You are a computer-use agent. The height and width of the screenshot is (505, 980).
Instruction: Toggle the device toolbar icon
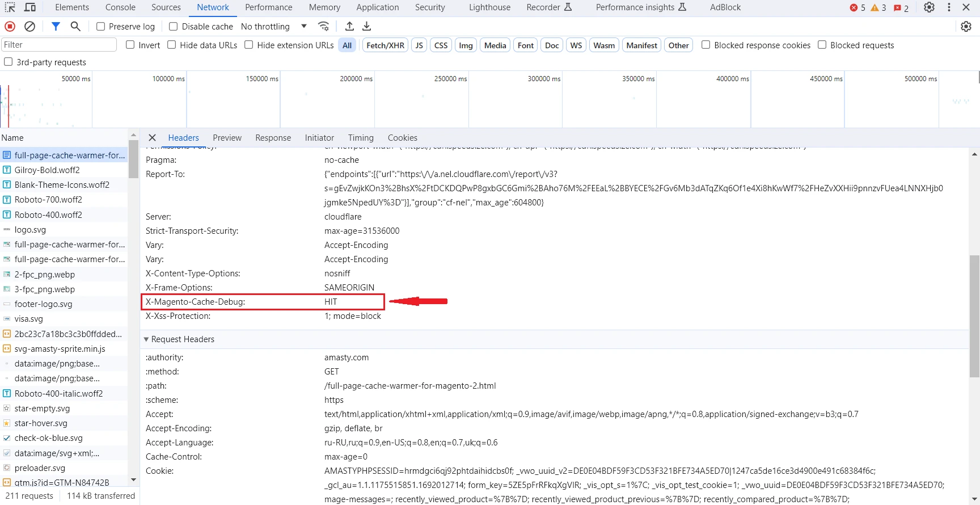click(x=30, y=7)
